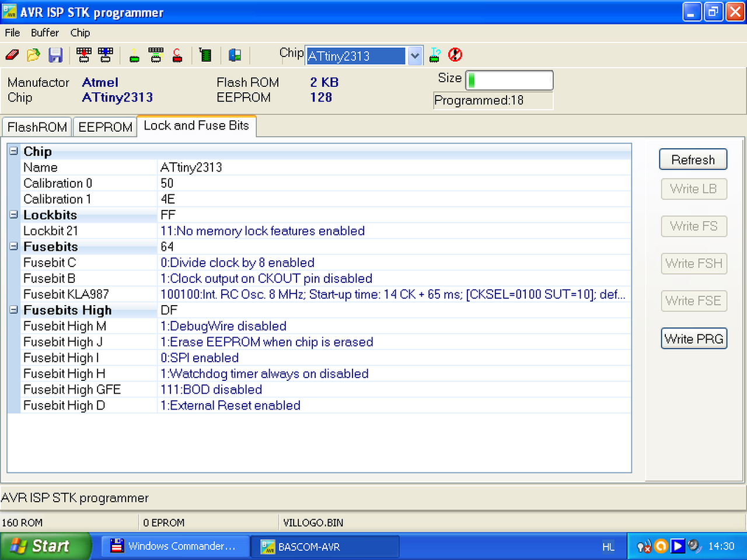Click the Write FS button
Viewport: 747px width, 560px height.
[693, 226]
